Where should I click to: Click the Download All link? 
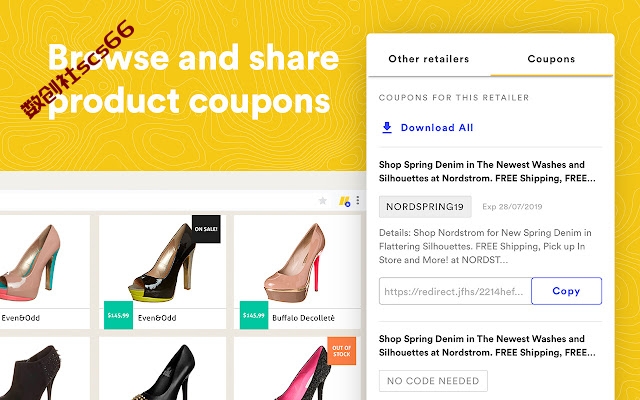click(437, 128)
